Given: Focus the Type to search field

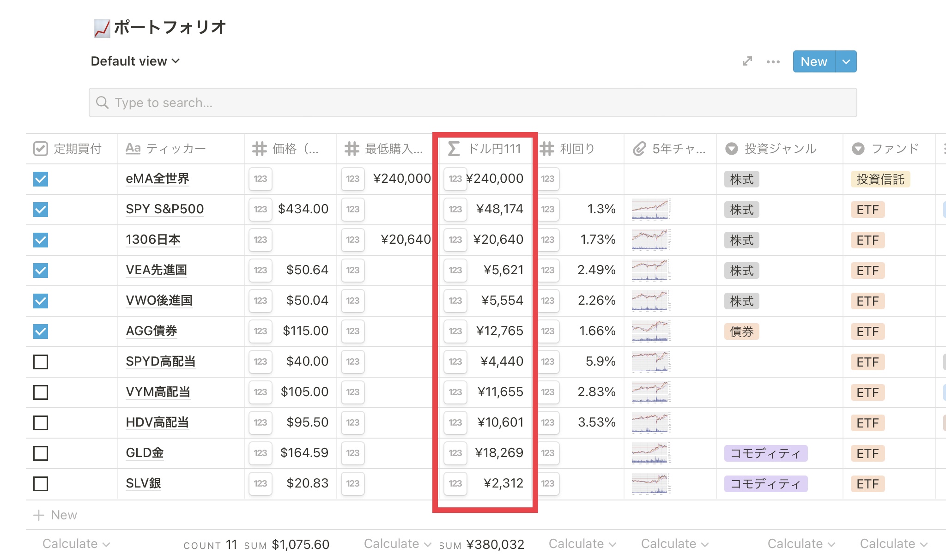Looking at the screenshot, I should tap(473, 102).
